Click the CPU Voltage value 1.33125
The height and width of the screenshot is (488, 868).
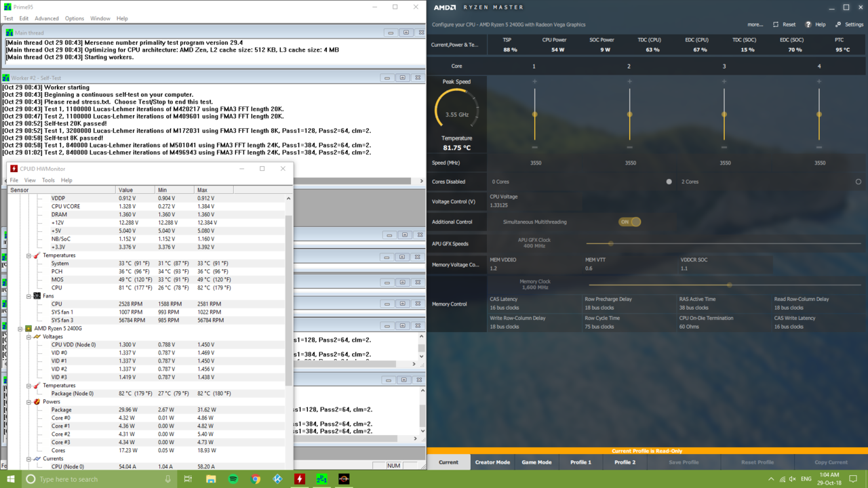point(499,205)
